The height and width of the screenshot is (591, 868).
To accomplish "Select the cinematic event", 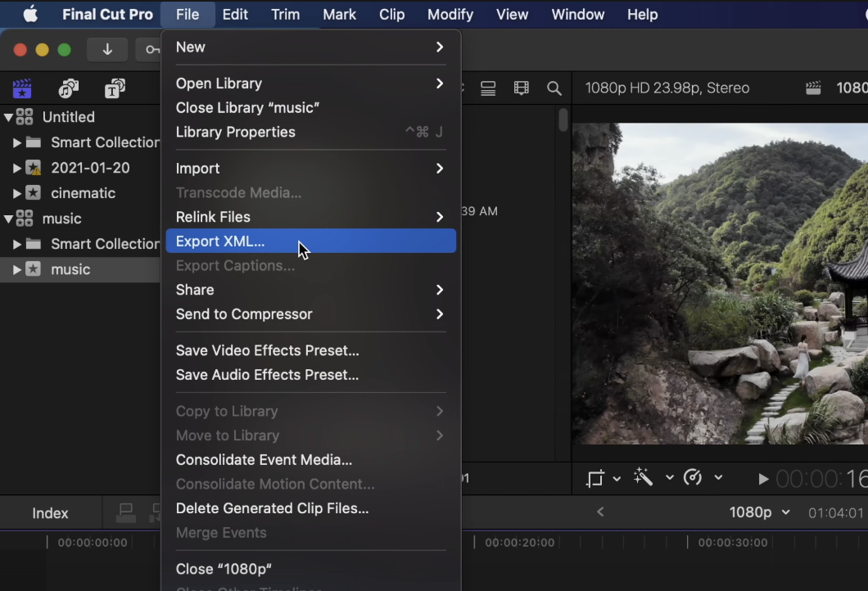I will coord(83,193).
